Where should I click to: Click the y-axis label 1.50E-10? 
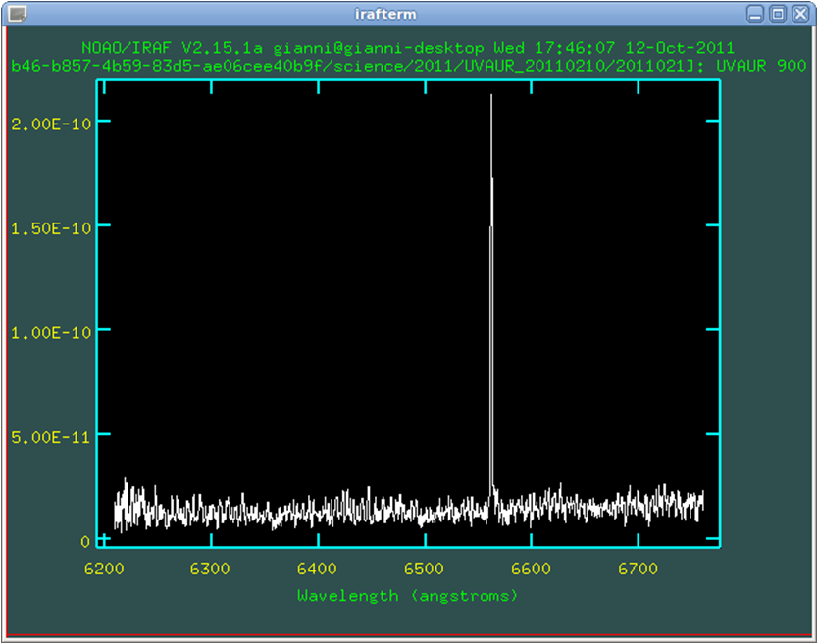(51, 228)
